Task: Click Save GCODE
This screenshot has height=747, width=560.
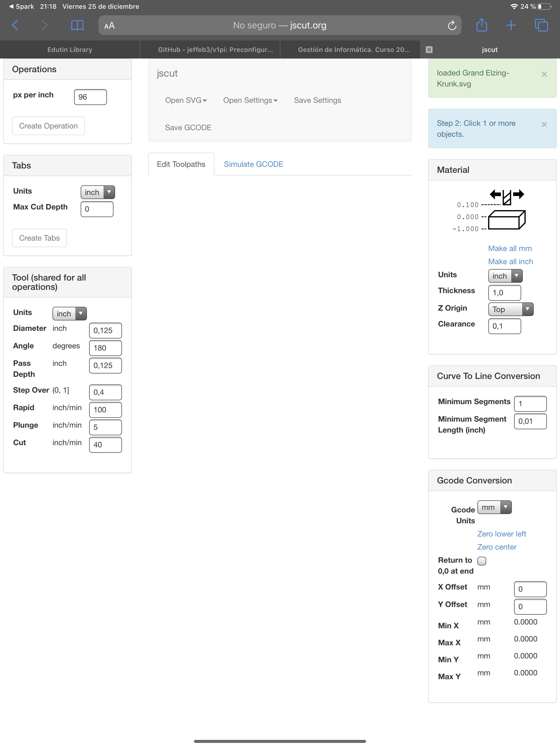Action: 188,128
